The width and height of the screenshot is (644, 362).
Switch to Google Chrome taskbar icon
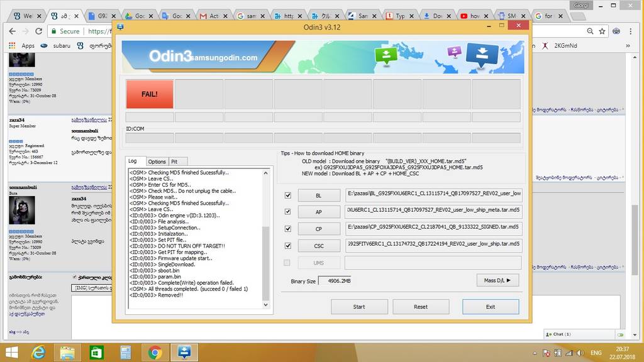point(155,352)
